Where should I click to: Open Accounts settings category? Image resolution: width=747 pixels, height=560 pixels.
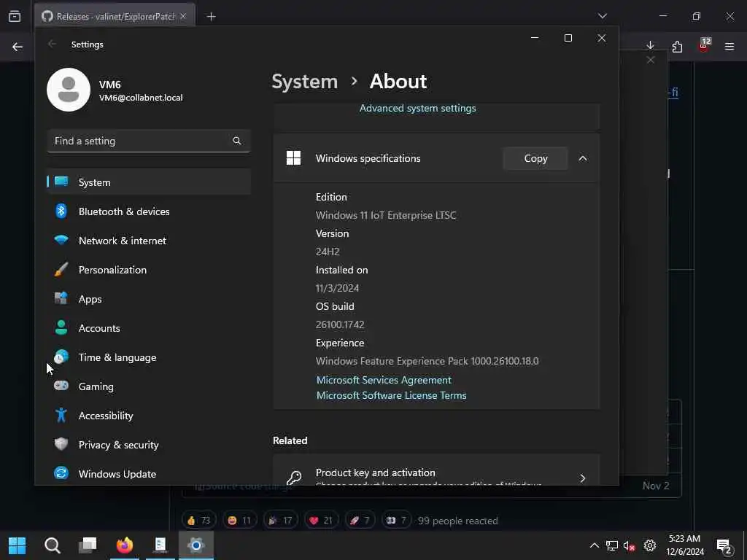(149, 327)
